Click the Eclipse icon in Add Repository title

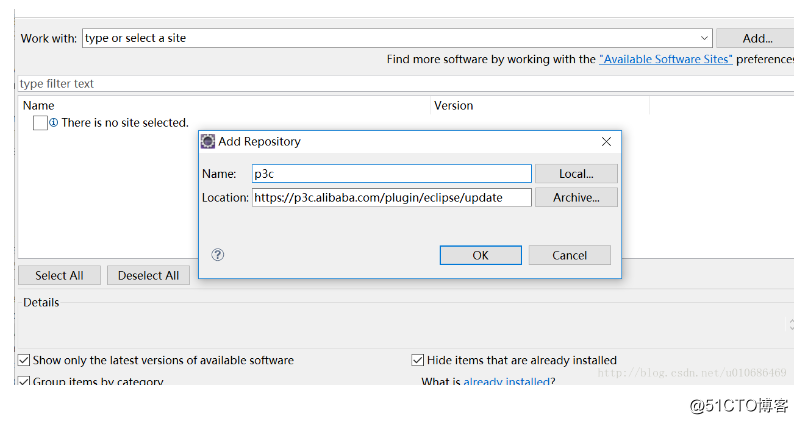[x=208, y=142]
